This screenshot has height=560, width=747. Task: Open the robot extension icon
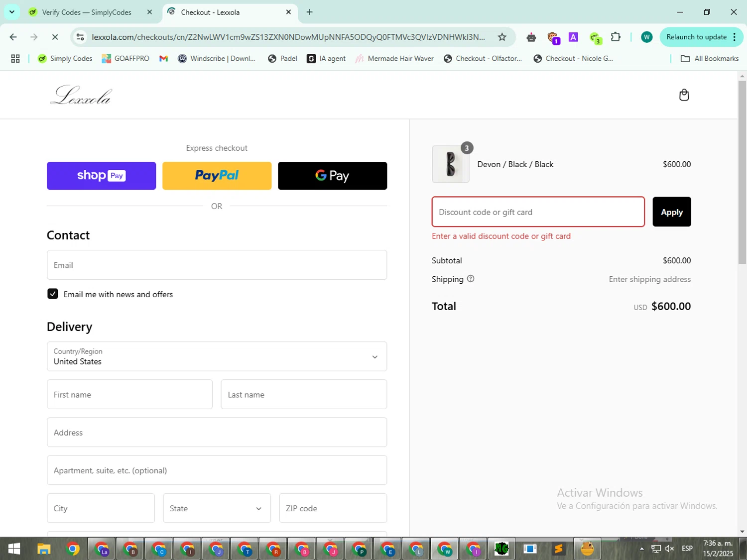[x=531, y=37]
